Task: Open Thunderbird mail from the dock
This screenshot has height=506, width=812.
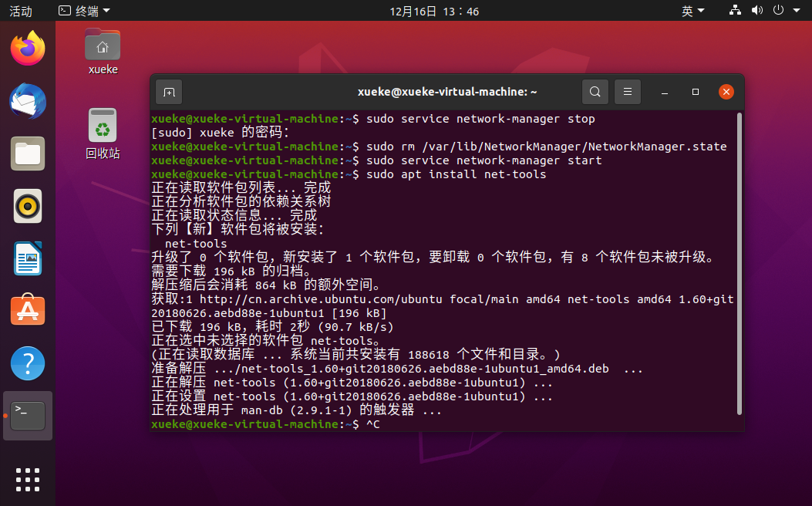Action: [x=27, y=101]
